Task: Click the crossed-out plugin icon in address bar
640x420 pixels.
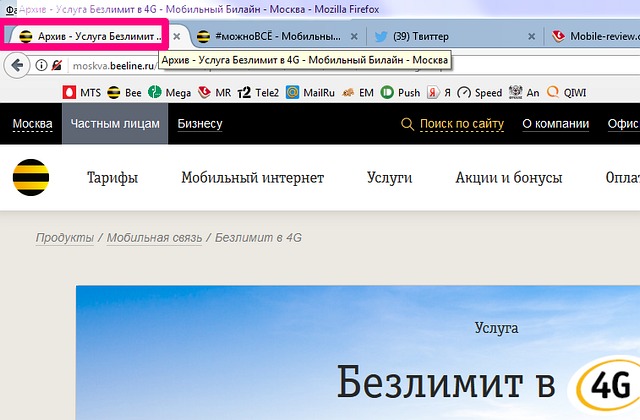Action: pos(56,65)
